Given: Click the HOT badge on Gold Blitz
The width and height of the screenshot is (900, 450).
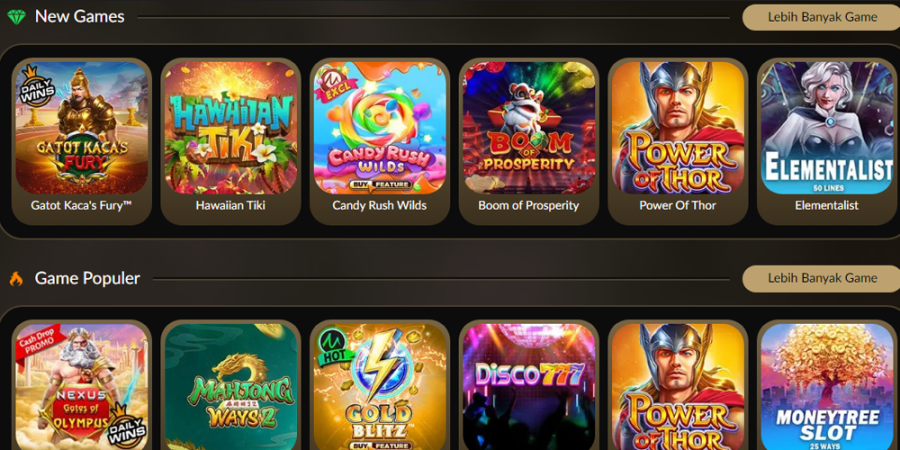Looking at the screenshot, I should pyautogui.click(x=333, y=347).
